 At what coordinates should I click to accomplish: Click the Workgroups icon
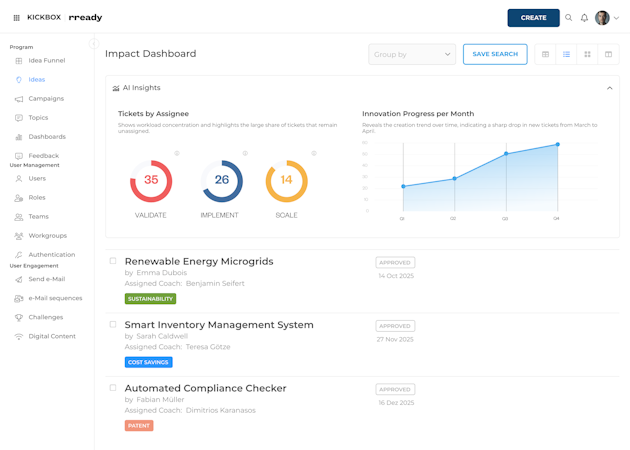tap(18, 236)
